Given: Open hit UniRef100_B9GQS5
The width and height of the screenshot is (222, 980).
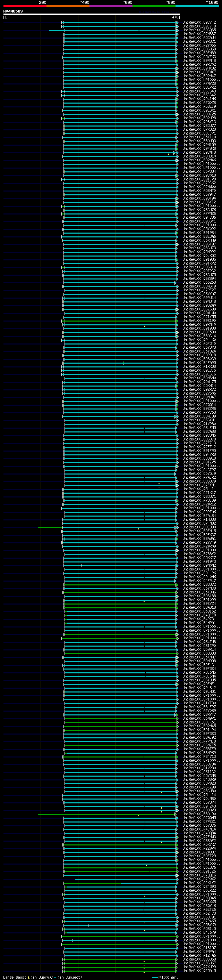Looking at the screenshot, I should [x=199, y=30].
